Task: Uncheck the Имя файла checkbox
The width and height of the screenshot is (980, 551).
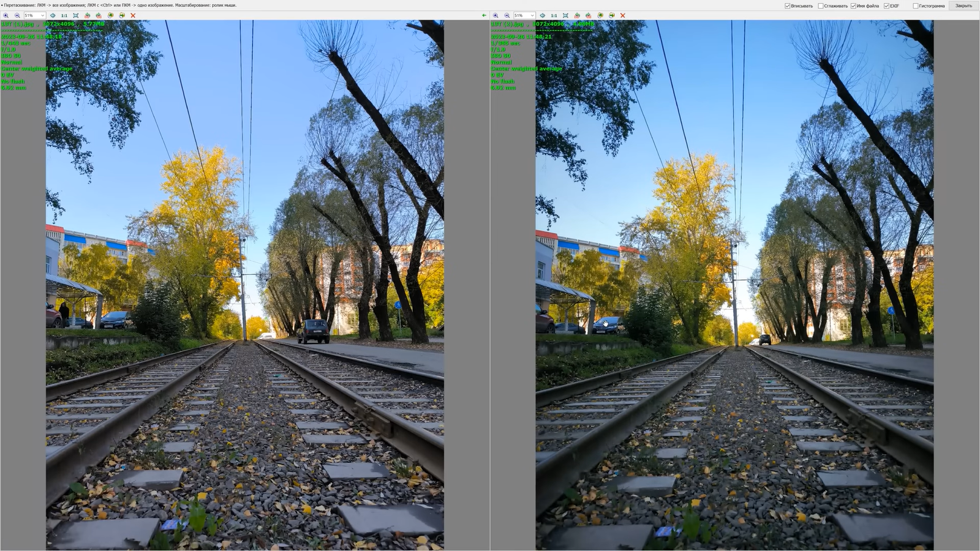Action: pos(853,6)
